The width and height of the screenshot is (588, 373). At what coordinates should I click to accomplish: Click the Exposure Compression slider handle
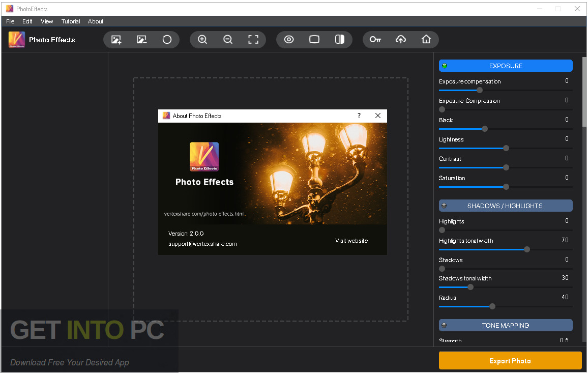pos(442,109)
